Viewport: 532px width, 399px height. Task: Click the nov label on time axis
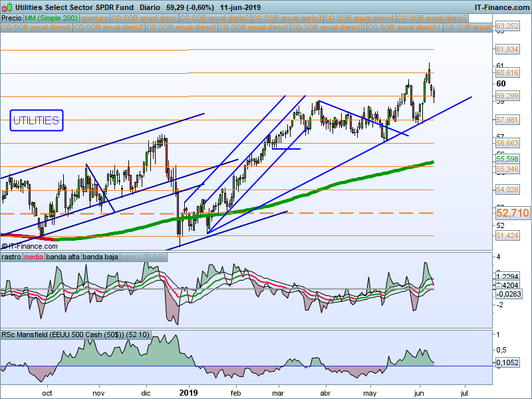pos(98,393)
